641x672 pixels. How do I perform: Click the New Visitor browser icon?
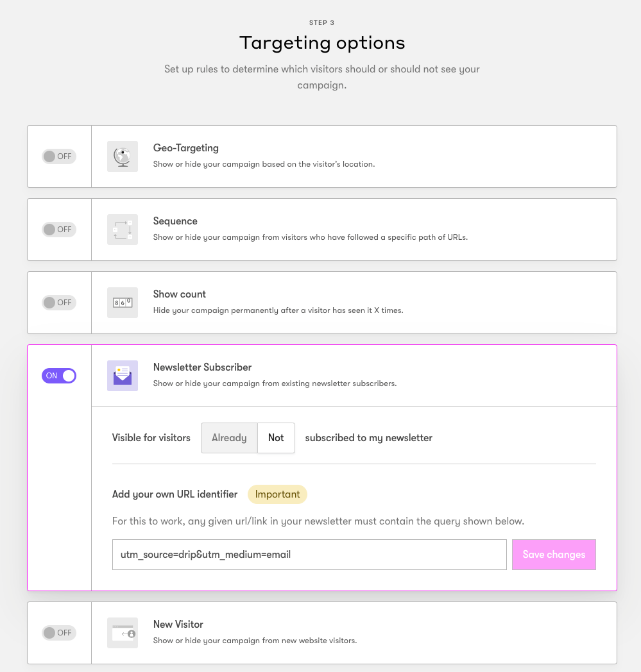coord(122,632)
